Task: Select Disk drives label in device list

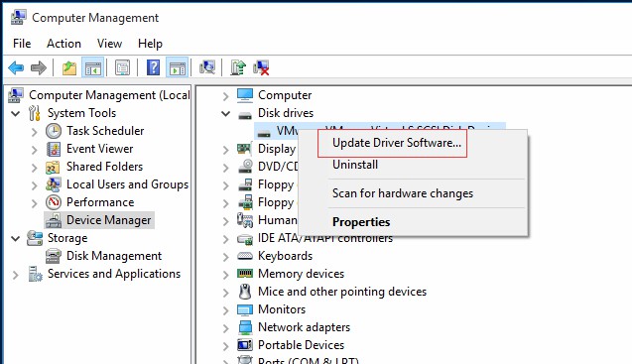Action: coord(286,113)
